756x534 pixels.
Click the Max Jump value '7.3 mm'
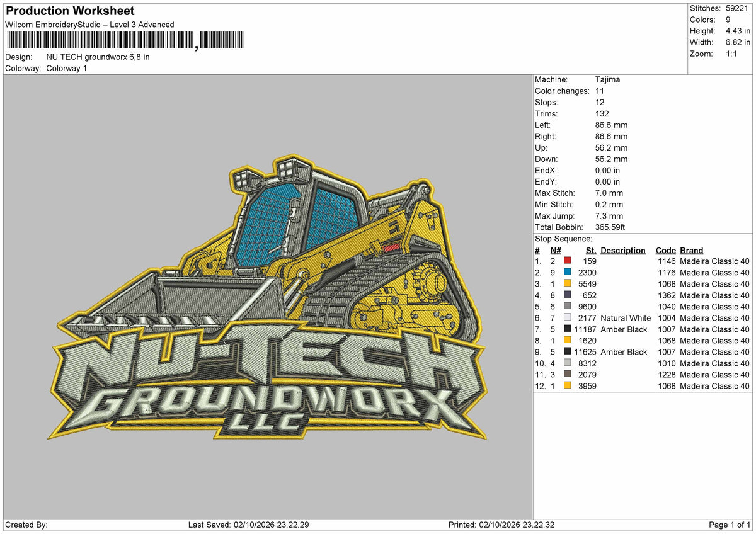click(x=609, y=216)
